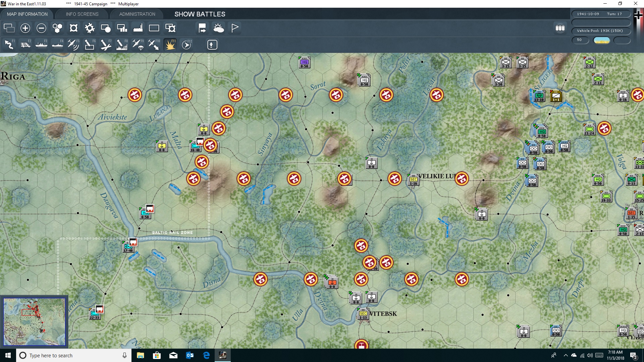The image size is (644, 362).
Task: Collapse toolbar with up arrow button
Action: pos(212,45)
